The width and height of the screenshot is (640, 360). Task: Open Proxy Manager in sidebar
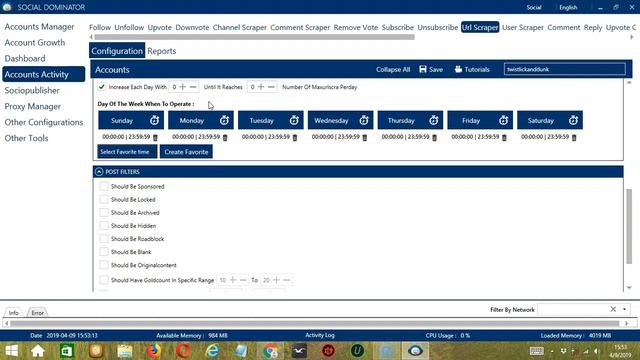pyautogui.click(x=33, y=106)
